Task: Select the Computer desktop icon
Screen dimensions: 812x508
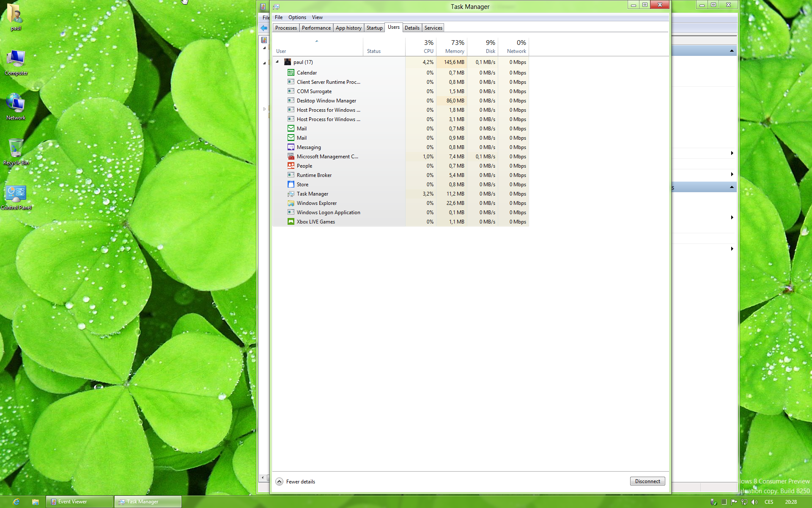Action: [x=16, y=62]
